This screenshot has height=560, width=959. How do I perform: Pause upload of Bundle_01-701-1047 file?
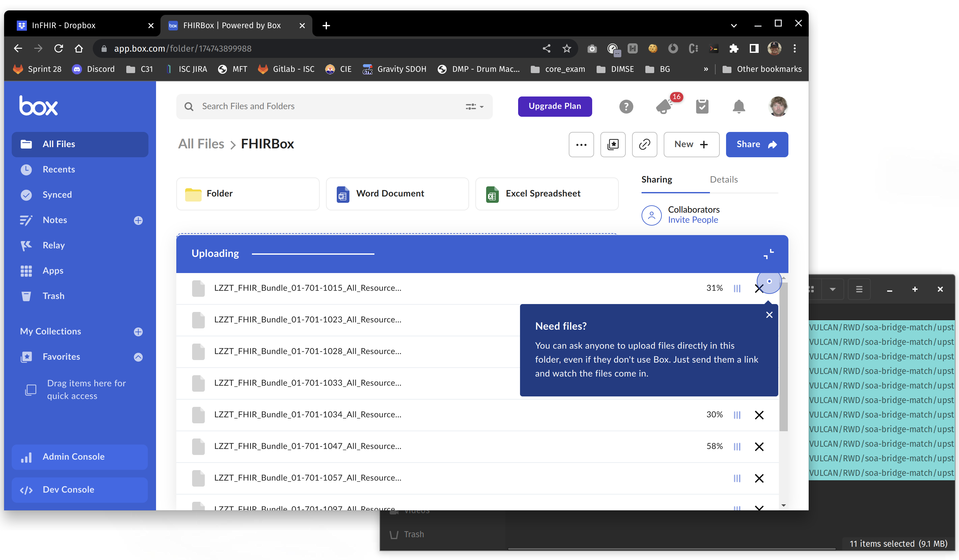737,447
